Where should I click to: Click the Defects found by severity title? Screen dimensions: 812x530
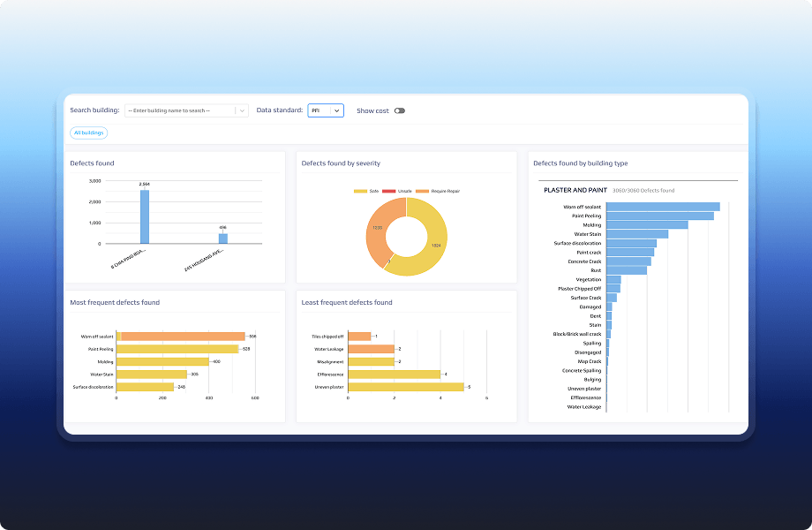coord(341,163)
